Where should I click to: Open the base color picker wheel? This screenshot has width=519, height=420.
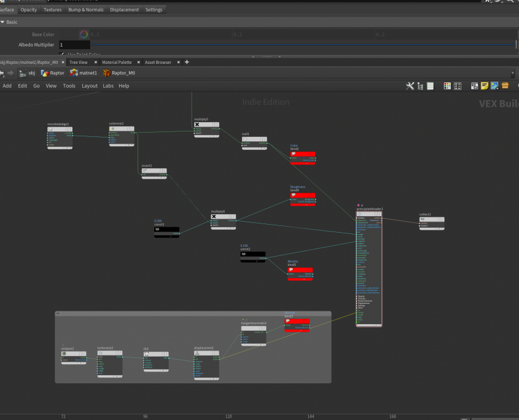point(84,34)
